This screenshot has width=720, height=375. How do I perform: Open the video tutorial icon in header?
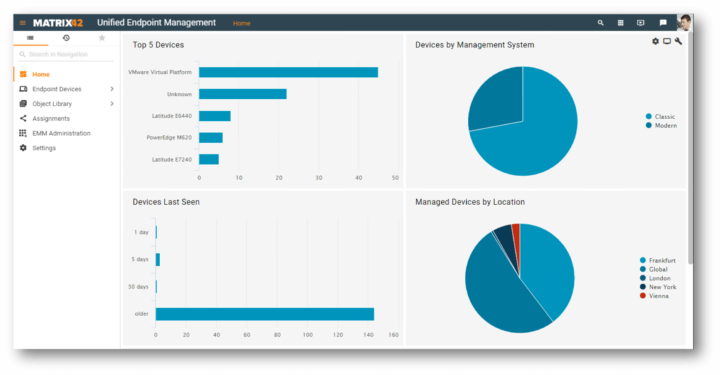(x=641, y=22)
